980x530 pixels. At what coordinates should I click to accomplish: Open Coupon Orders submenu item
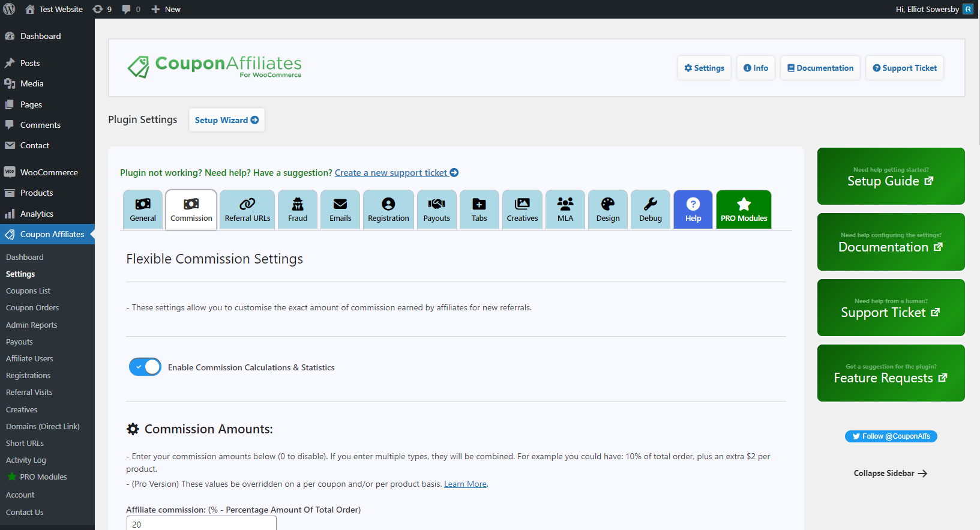[x=32, y=307]
